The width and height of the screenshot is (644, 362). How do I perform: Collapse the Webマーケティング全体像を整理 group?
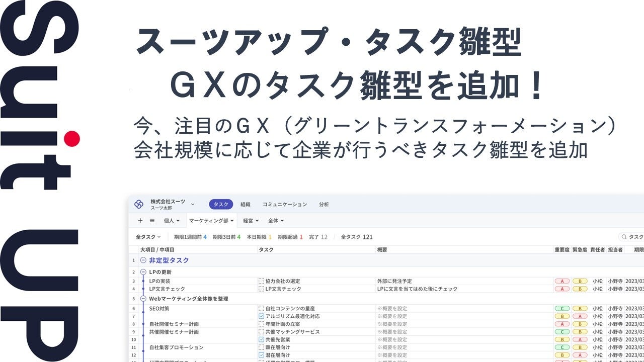[143, 299]
